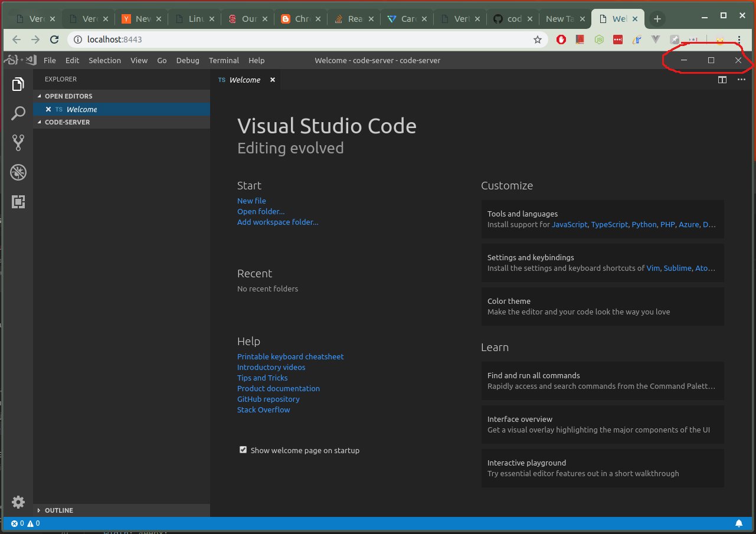Click the errors and warnings status indicator
This screenshot has width=756, height=534.
(25, 523)
